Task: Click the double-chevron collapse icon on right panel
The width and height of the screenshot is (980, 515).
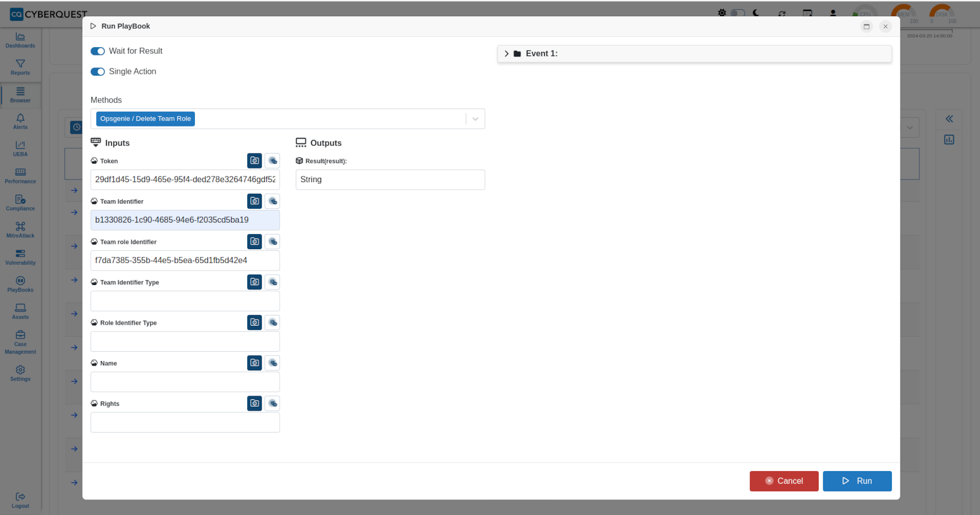Action: click(x=949, y=119)
